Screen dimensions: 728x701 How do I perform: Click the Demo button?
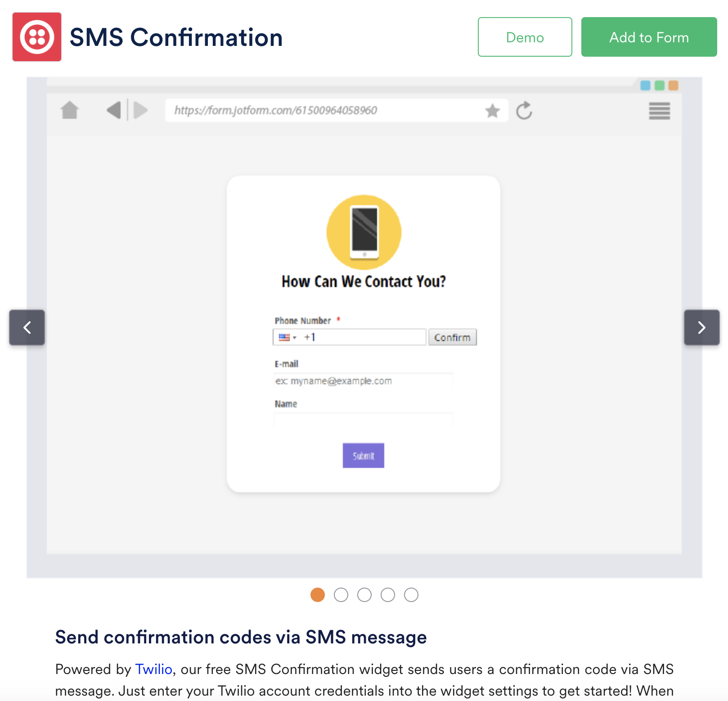click(525, 37)
